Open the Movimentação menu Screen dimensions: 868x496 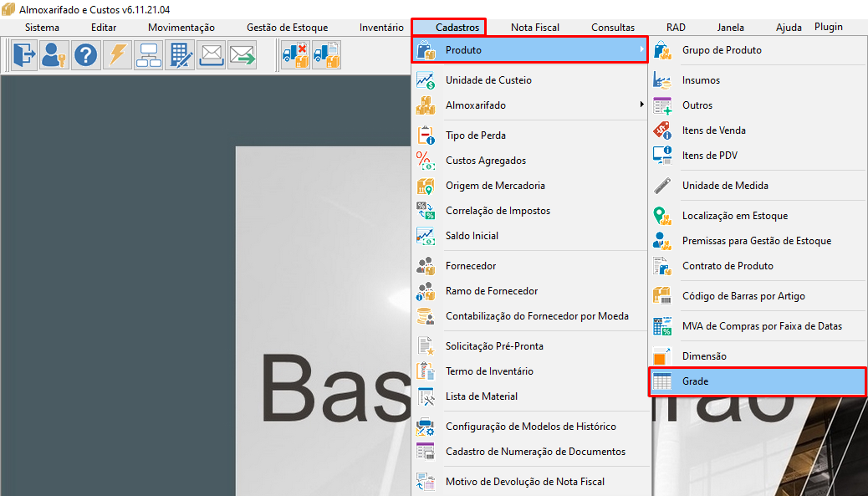pyautogui.click(x=181, y=27)
